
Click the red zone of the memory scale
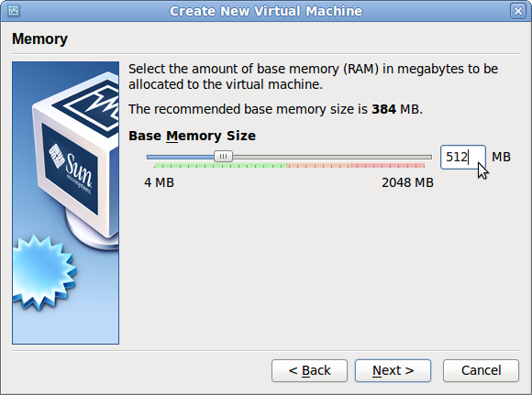(388, 166)
